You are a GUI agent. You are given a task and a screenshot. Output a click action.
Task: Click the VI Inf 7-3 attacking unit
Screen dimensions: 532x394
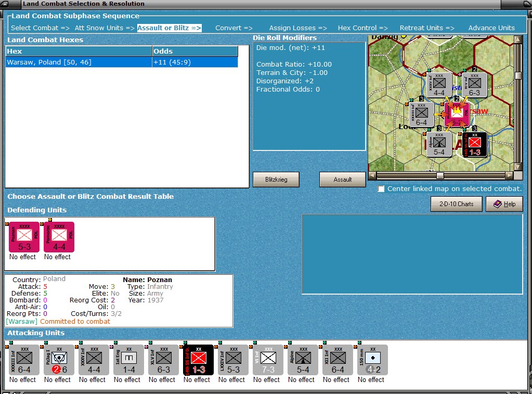click(268, 360)
